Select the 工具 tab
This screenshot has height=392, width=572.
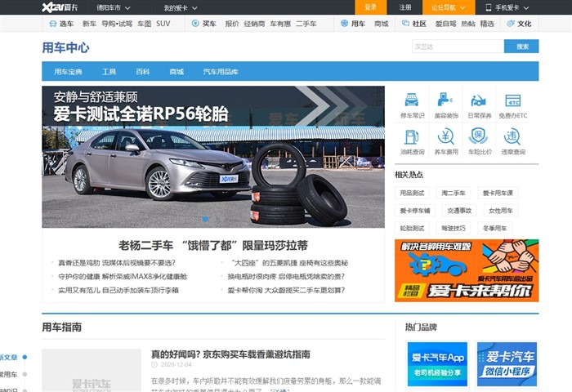[x=109, y=72]
